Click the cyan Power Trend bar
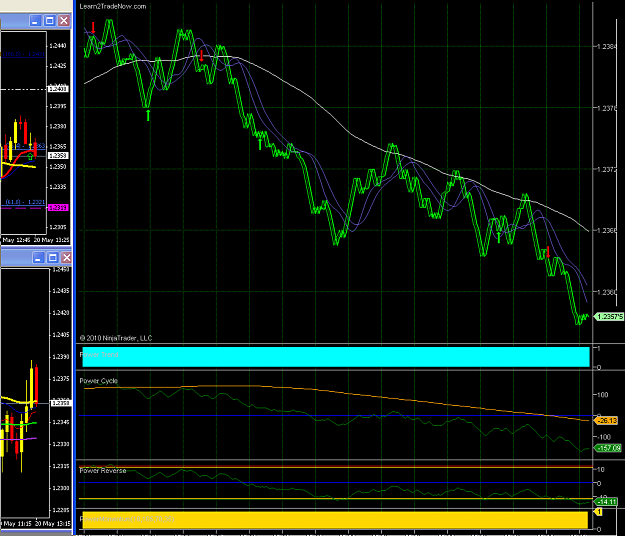Screen dimensions: 625x536 [x=336, y=357]
